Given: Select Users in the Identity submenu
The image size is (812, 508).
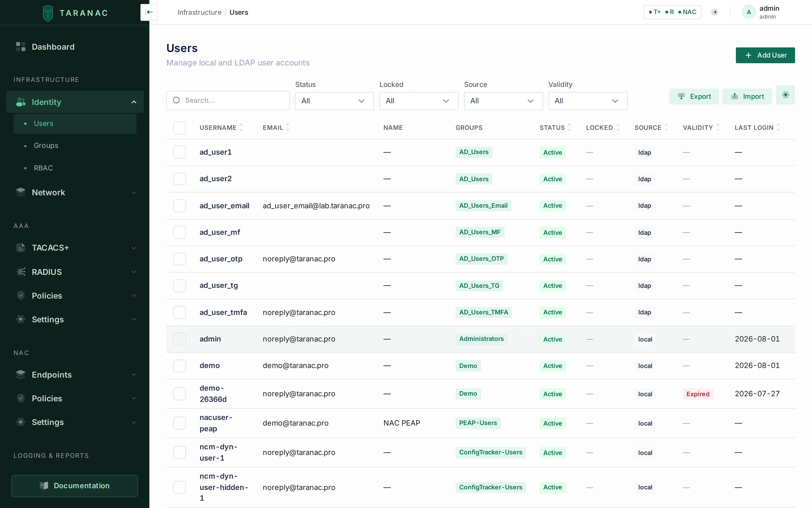Looking at the screenshot, I should [x=75, y=124].
